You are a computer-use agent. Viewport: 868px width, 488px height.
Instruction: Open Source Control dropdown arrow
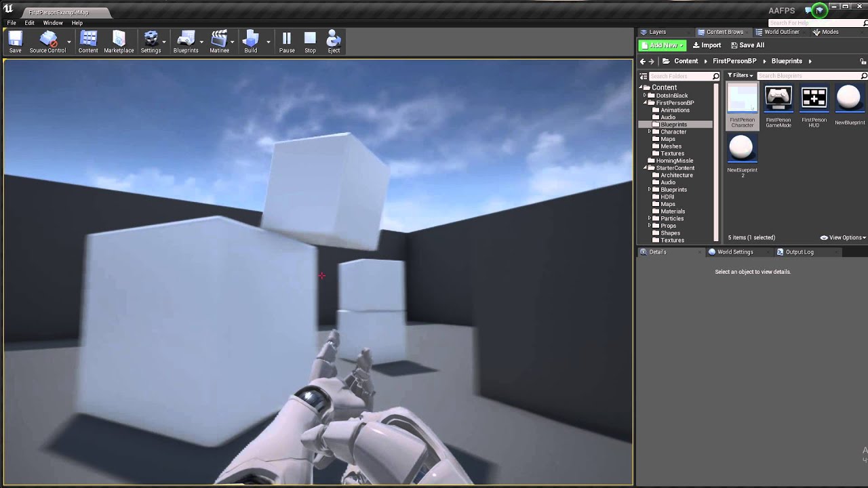point(69,41)
